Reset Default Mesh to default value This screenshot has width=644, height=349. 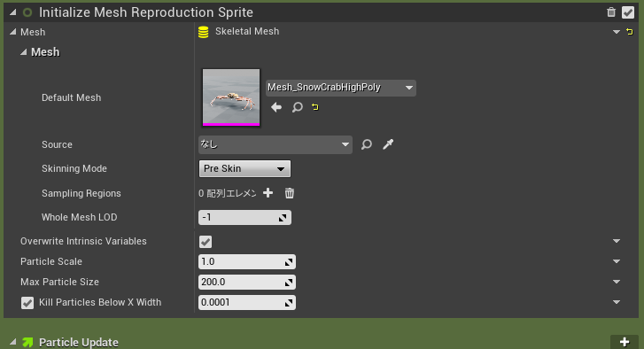[315, 107]
